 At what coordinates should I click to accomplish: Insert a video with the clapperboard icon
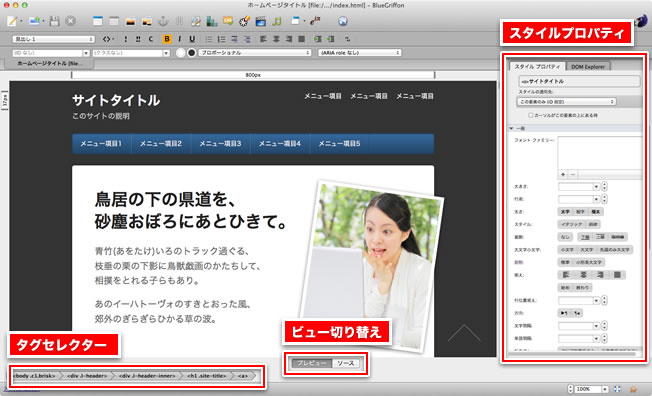click(261, 21)
